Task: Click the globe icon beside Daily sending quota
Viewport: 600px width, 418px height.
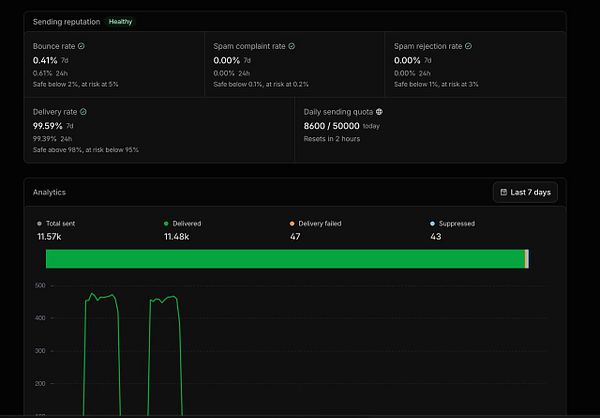Action: click(379, 112)
